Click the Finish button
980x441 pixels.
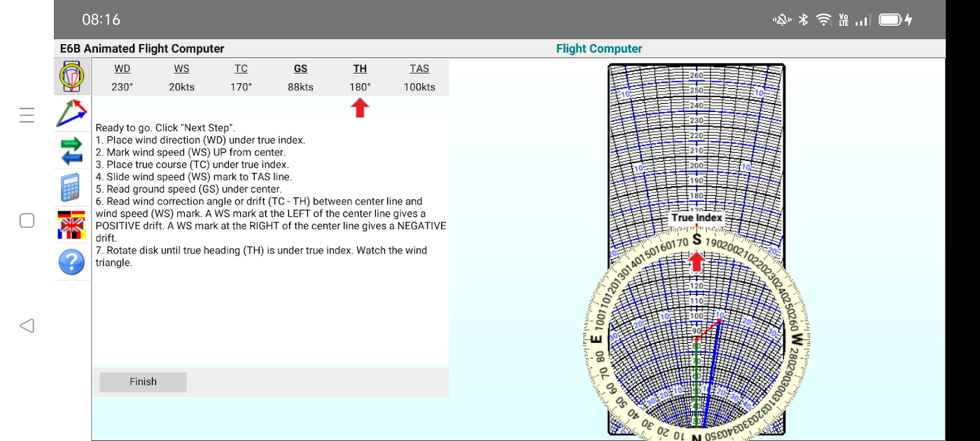pos(143,381)
